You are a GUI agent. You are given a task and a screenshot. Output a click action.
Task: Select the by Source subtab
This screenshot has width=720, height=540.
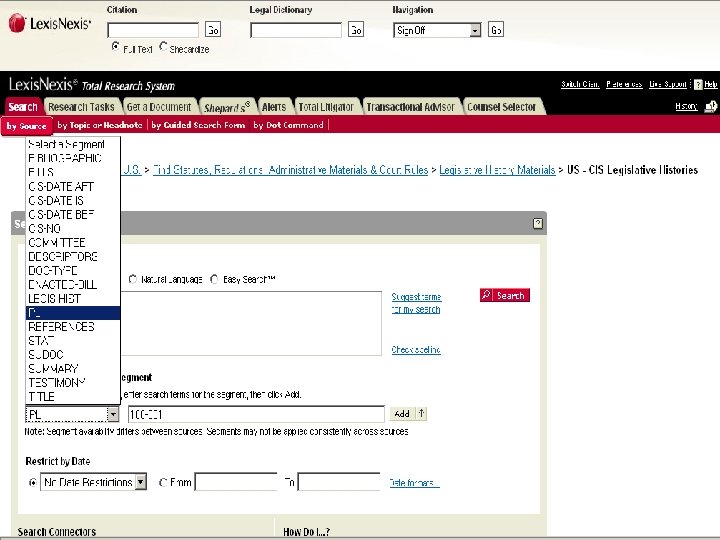click(x=27, y=126)
